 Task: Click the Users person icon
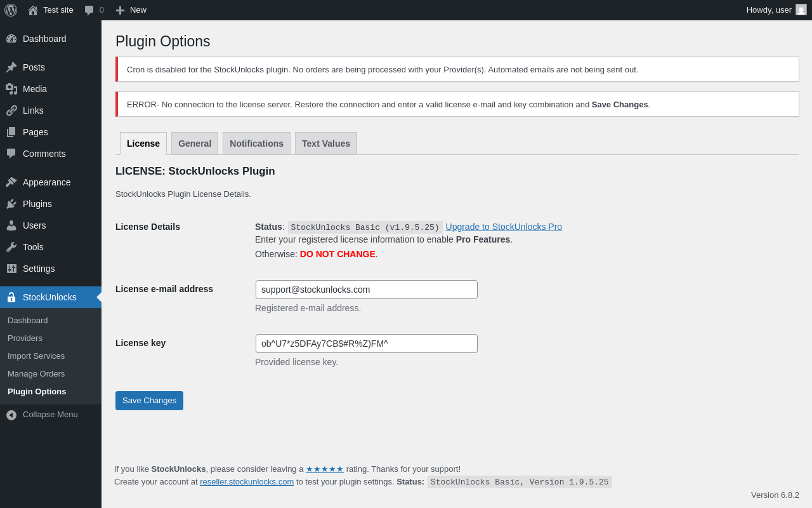11,225
